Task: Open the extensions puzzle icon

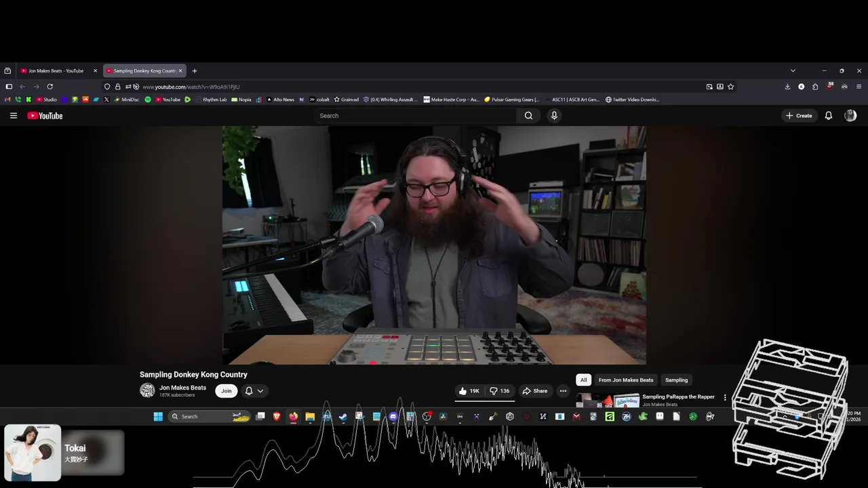Action: [x=815, y=87]
